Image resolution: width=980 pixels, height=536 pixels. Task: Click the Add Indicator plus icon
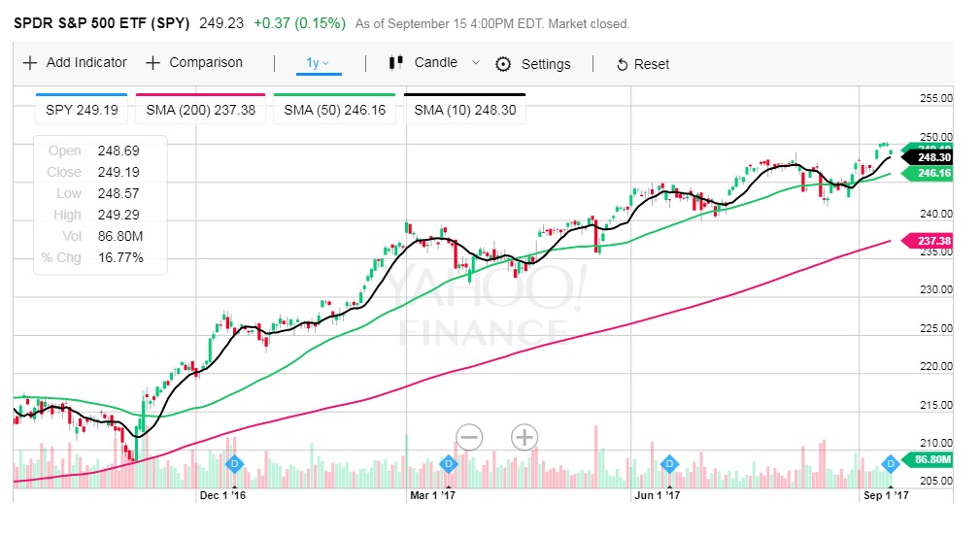pyautogui.click(x=29, y=63)
